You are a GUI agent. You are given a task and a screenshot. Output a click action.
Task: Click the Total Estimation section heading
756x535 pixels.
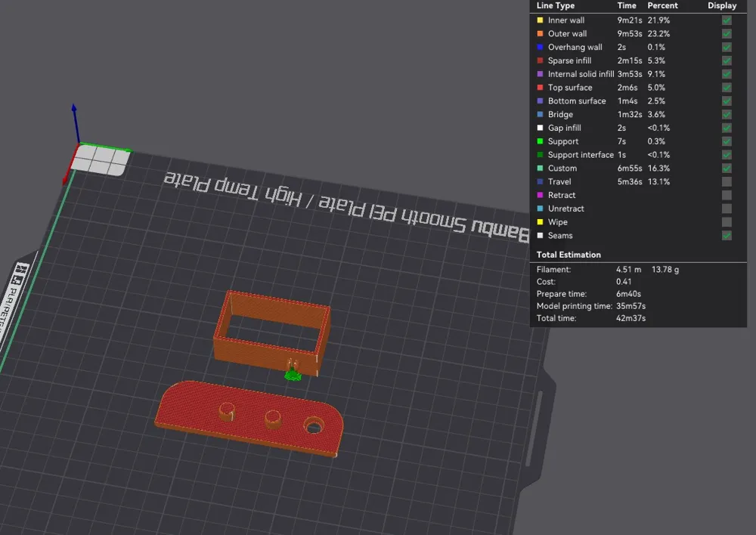(569, 255)
